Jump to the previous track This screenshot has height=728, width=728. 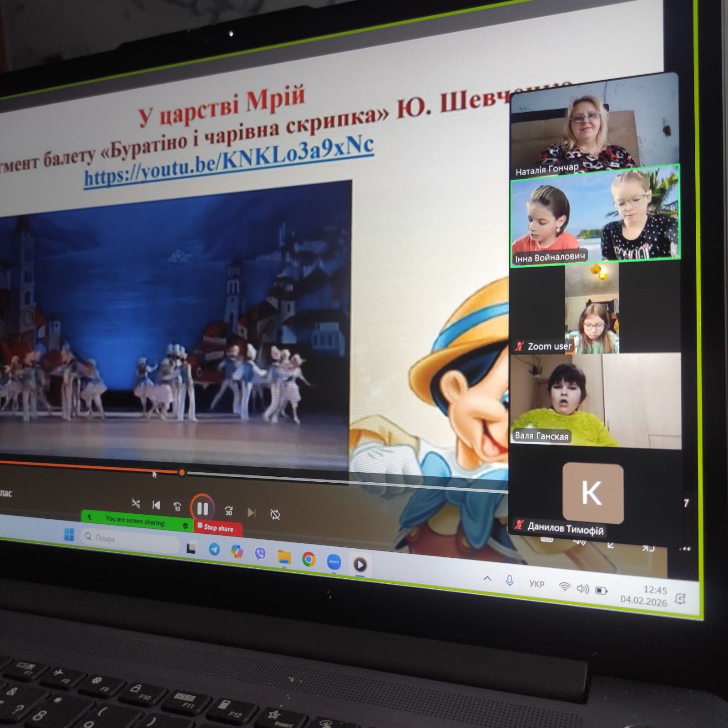tap(156, 505)
